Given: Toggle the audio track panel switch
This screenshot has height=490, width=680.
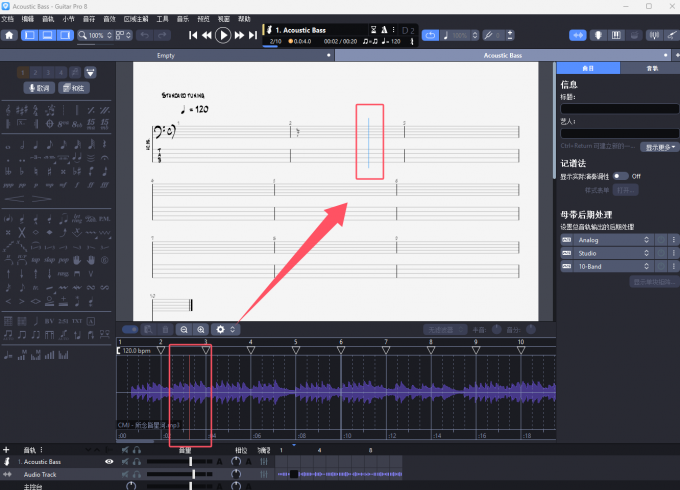Looking at the screenshot, I should coord(129,329).
